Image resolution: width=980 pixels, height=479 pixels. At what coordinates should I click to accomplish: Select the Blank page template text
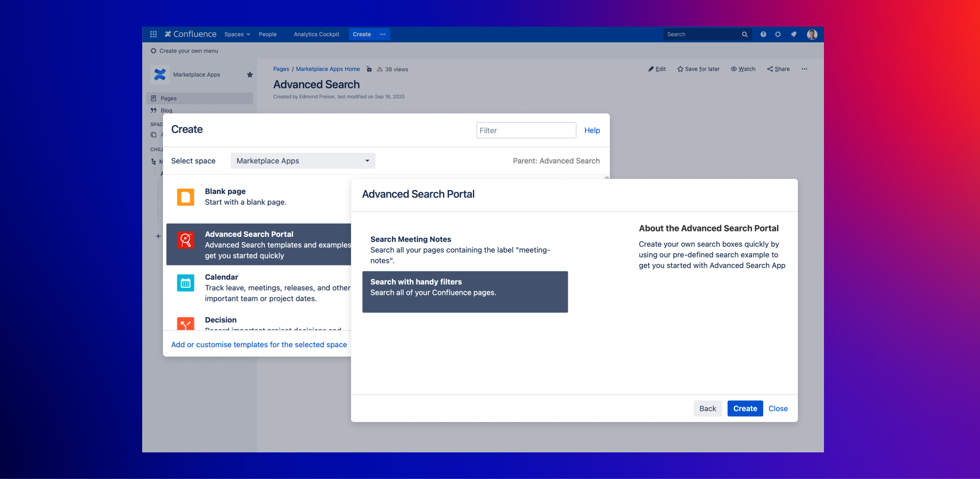[x=246, y=197]
